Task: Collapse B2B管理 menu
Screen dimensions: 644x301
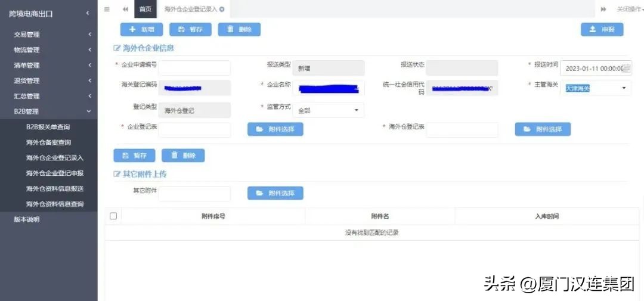Action: click(x=49, y=111)
